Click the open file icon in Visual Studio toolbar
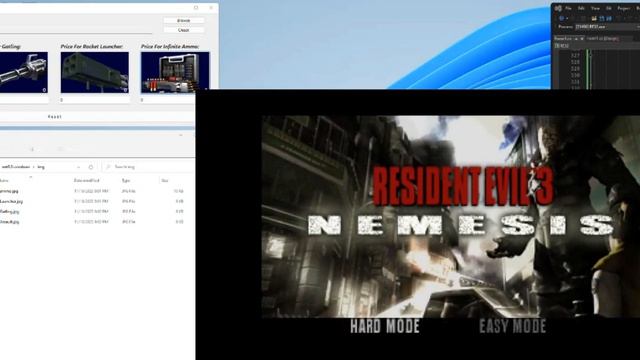Image resolution: width=640 pixels, height=360 pixels. (x=594, y=18)
